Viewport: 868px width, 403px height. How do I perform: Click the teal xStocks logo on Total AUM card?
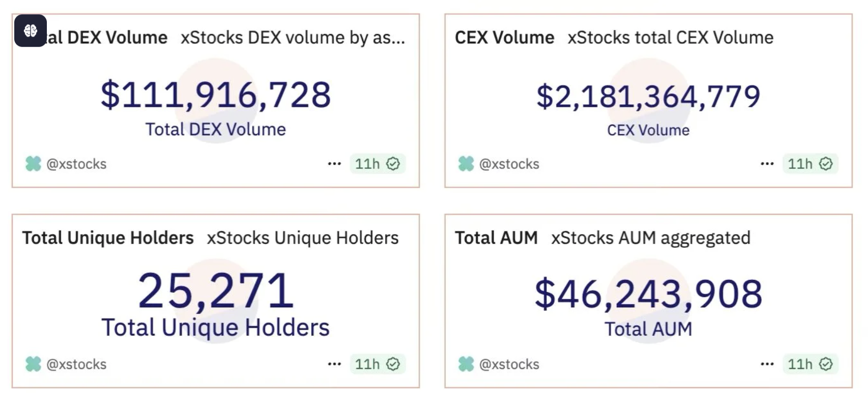click(x=466, y=364)
